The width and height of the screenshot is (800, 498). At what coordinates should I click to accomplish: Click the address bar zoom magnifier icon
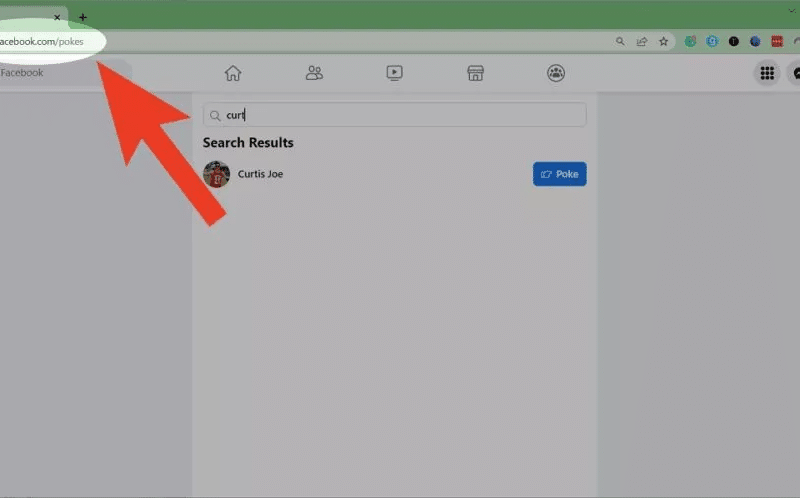(x=620, y=42)
